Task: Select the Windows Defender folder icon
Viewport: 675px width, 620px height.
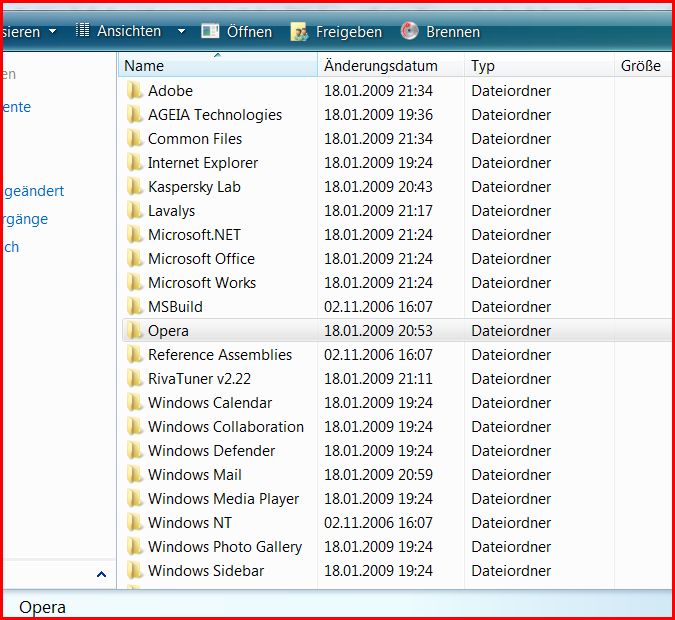Action: (135, 451)
